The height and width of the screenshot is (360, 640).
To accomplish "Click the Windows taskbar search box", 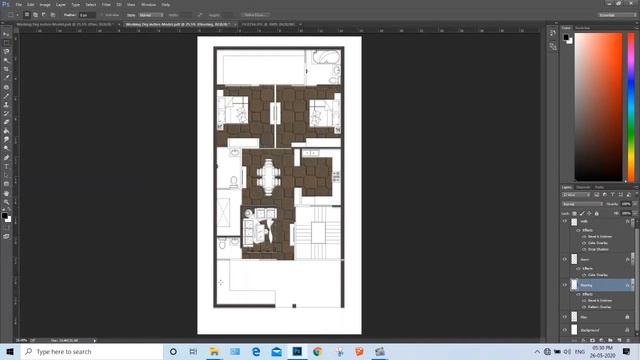I will tap(92, 351).
